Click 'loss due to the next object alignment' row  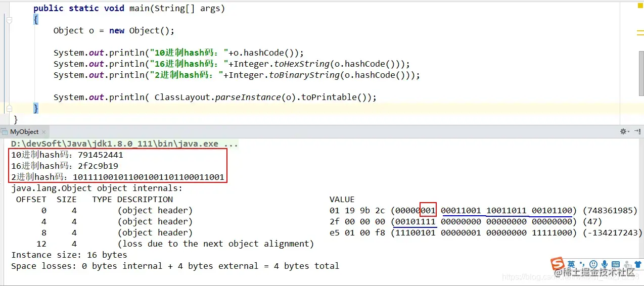pos(215,244)
